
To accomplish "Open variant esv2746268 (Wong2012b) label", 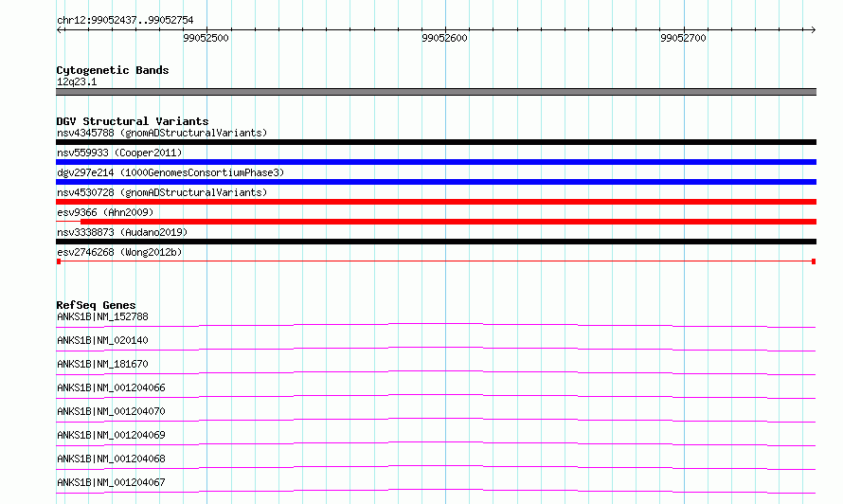I will point(119,252).
